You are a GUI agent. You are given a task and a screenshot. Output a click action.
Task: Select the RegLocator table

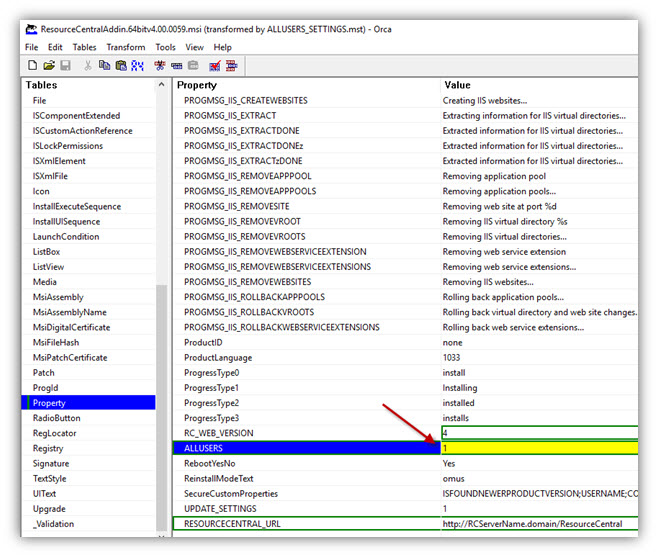(55, 433)
